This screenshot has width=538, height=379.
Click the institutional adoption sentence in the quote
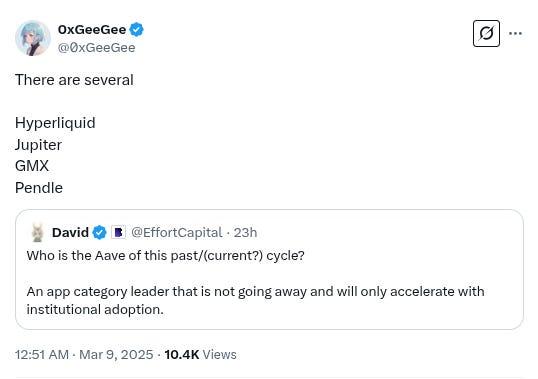[x=256, y=300]
